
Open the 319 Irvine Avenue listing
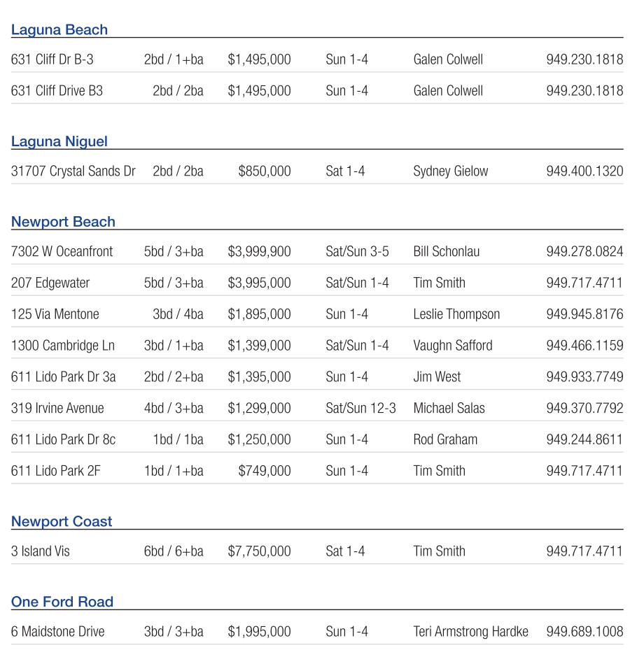click(57, 408)
